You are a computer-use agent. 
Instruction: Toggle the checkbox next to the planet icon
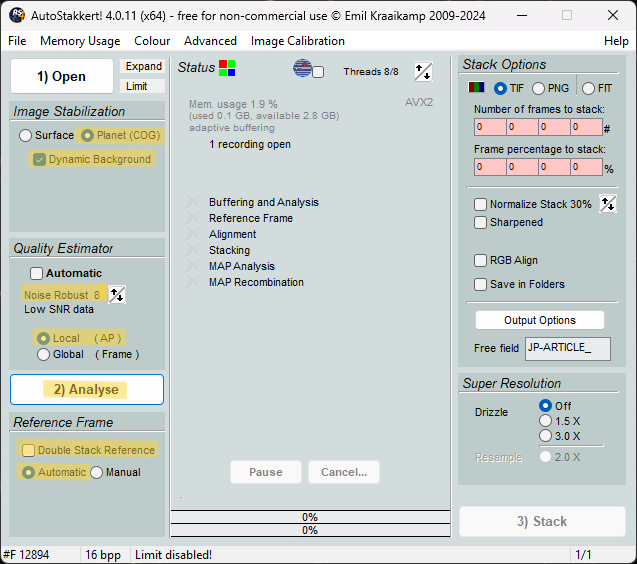tap(318, 72)
